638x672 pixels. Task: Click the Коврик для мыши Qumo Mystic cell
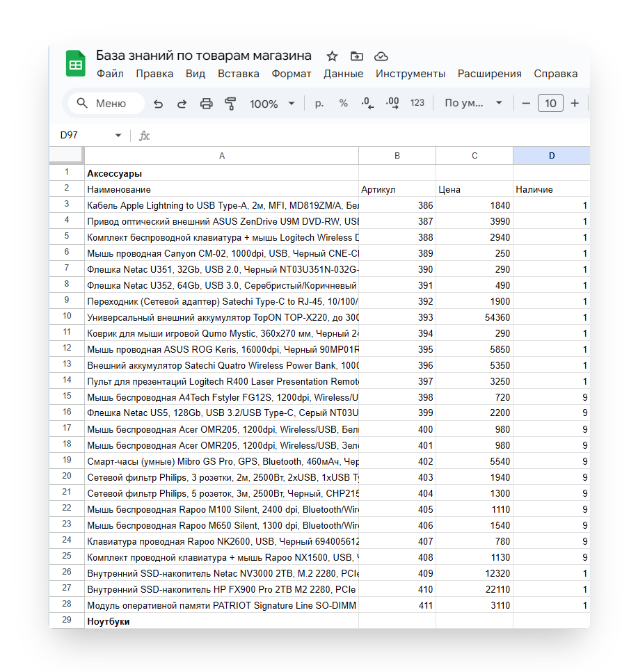pos(222,333)
